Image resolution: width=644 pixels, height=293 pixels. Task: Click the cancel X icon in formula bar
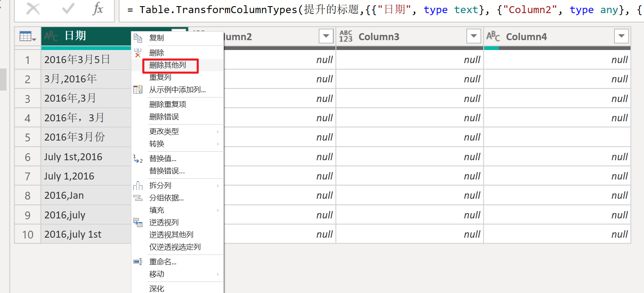coord(33,9)
